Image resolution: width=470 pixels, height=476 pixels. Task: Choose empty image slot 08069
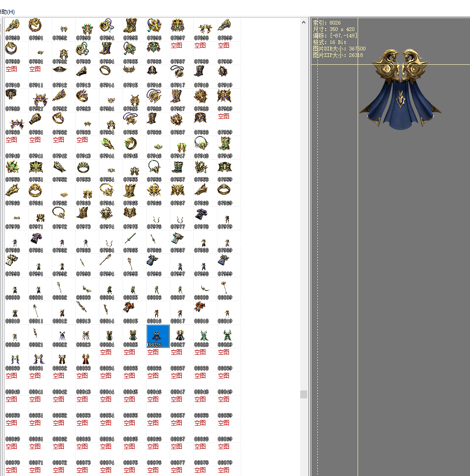pos(229,431)
